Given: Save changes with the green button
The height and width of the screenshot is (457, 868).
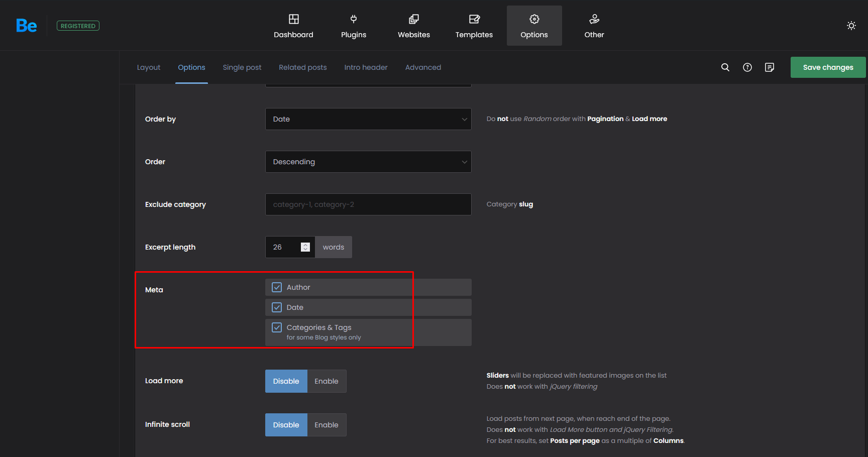Looking at the screenshot, I should click(x=828, y=67).
